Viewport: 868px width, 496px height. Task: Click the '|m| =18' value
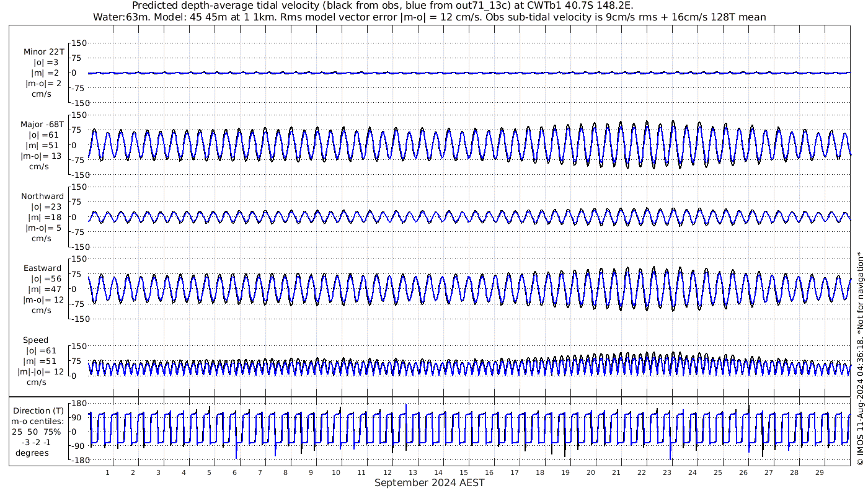pos(46,217)
